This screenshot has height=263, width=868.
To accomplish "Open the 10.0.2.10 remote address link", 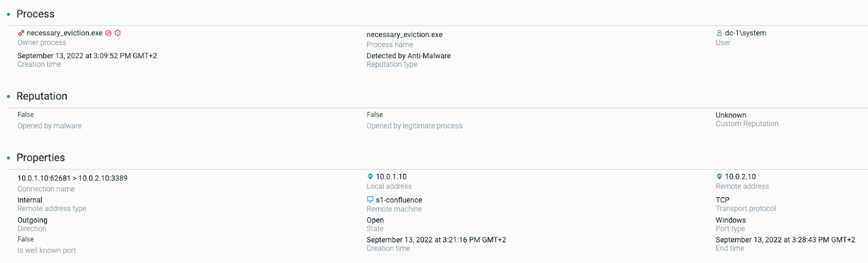I will (740, 177).
